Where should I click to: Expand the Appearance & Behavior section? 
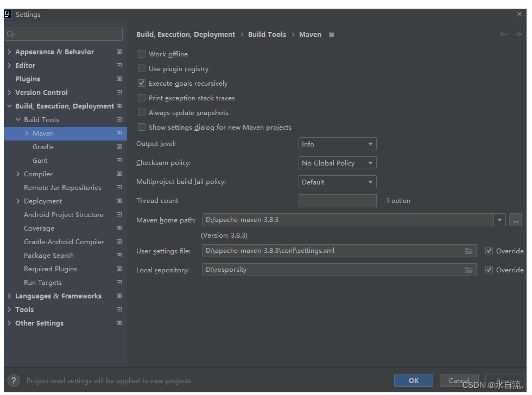pyautogui.click(x=9, y=52)
